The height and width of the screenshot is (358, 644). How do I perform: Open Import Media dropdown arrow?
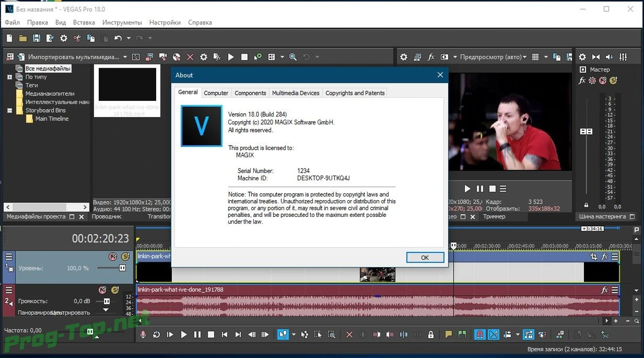(125, 56)
